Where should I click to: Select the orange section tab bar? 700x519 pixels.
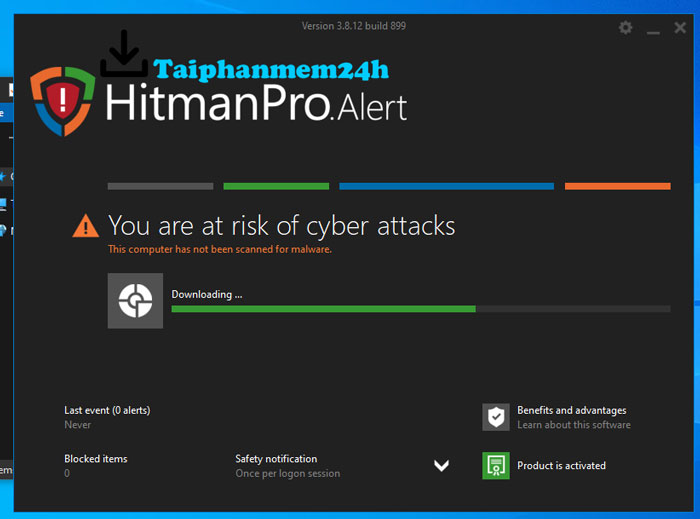click(x=617, y=186)
